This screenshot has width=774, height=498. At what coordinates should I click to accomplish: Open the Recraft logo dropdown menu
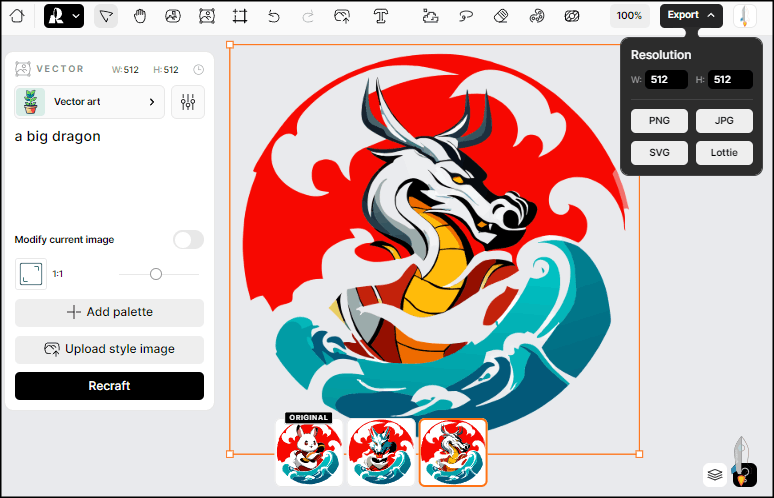[64, 16]
